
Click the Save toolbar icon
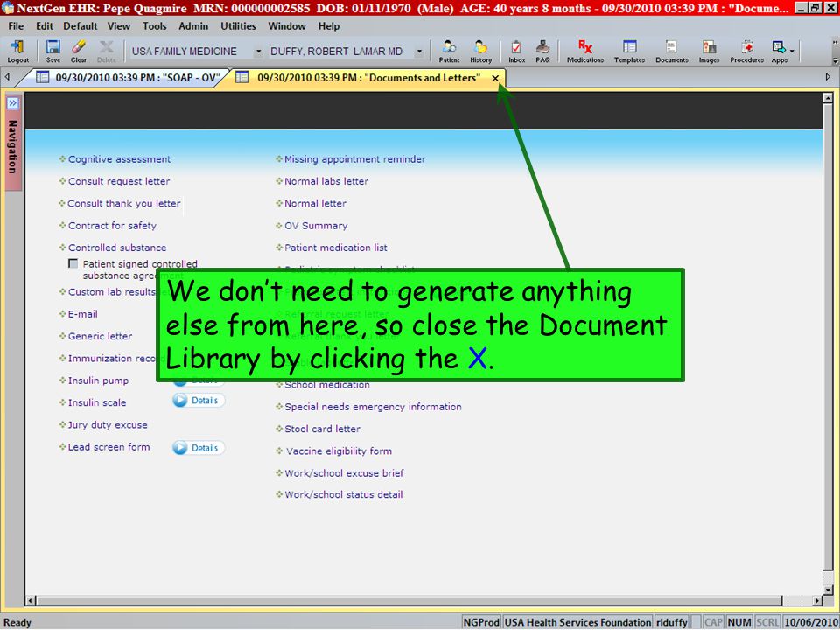coord(53,52)
